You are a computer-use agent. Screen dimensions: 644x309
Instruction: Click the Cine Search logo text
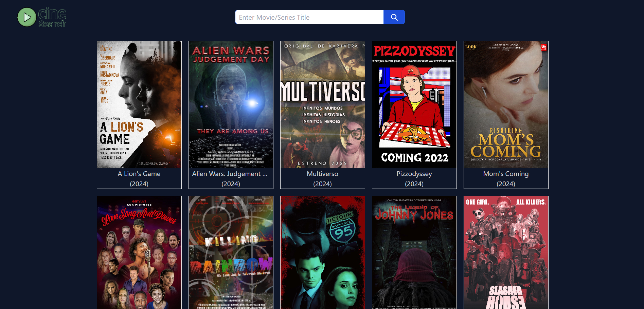point(52,17)
